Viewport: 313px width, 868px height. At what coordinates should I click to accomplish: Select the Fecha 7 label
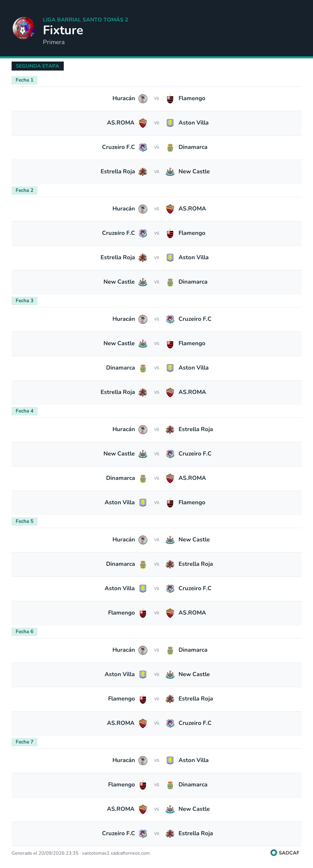click(x=25, y=742)
